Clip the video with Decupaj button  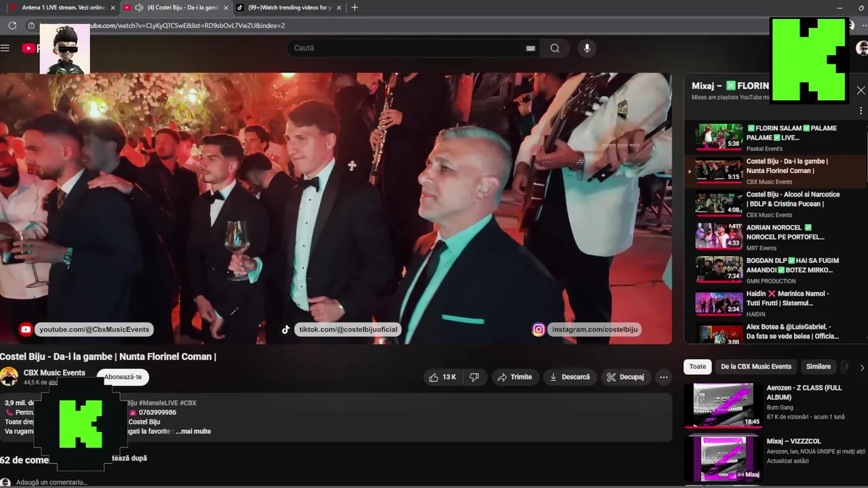click(x=625, y=377)
